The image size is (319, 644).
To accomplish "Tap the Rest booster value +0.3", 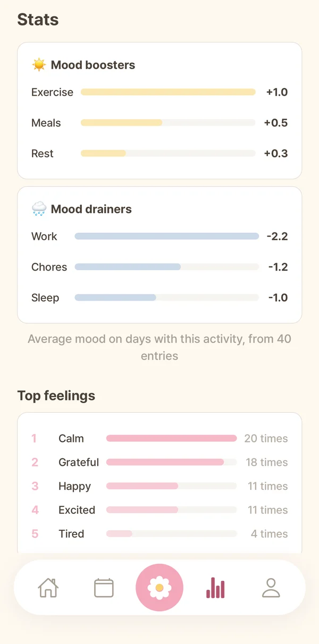I will click(276, 154).
